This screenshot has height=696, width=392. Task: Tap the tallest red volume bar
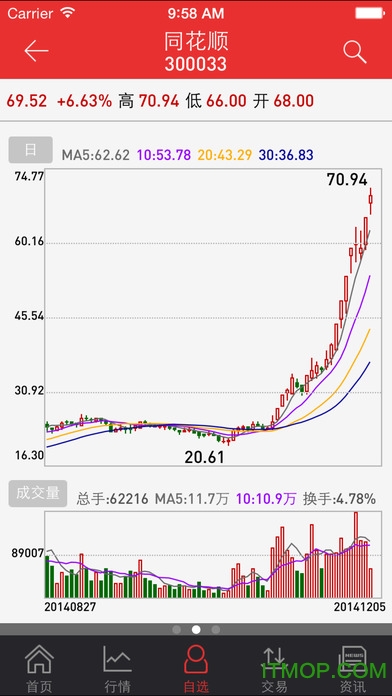click(x=356, y=554)
